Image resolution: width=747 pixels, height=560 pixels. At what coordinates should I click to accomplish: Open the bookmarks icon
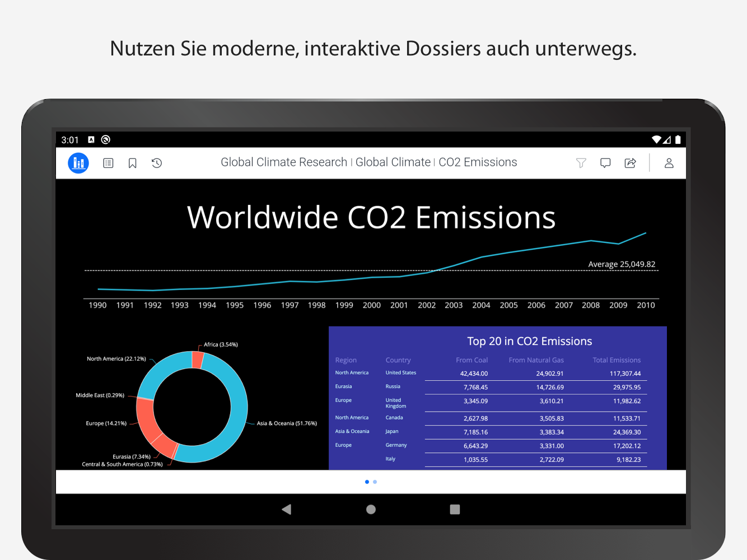pyautogui.click(x=133, y=163)
